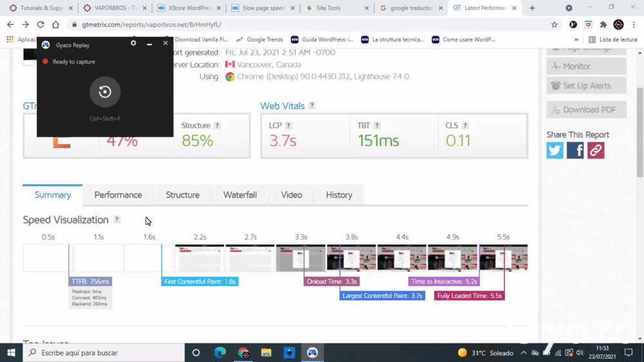Open Chrome from the taskbar

pos(243,352)
